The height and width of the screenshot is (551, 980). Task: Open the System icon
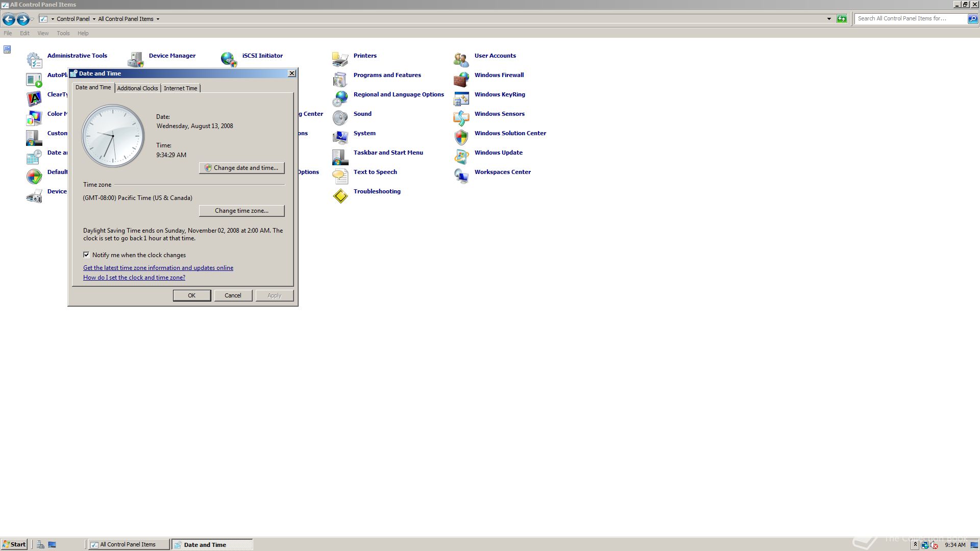[x=340, y=137]
